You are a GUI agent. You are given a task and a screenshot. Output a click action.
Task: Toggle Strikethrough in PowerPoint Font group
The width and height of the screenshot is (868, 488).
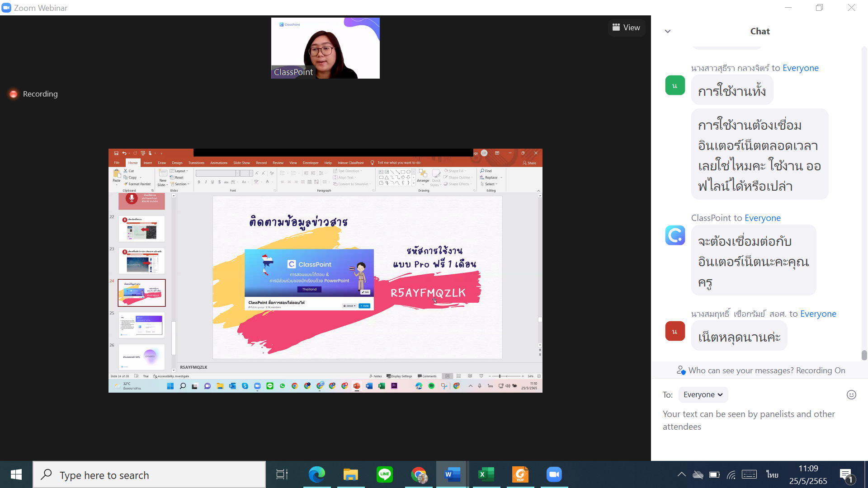click(x=226, y=182)
